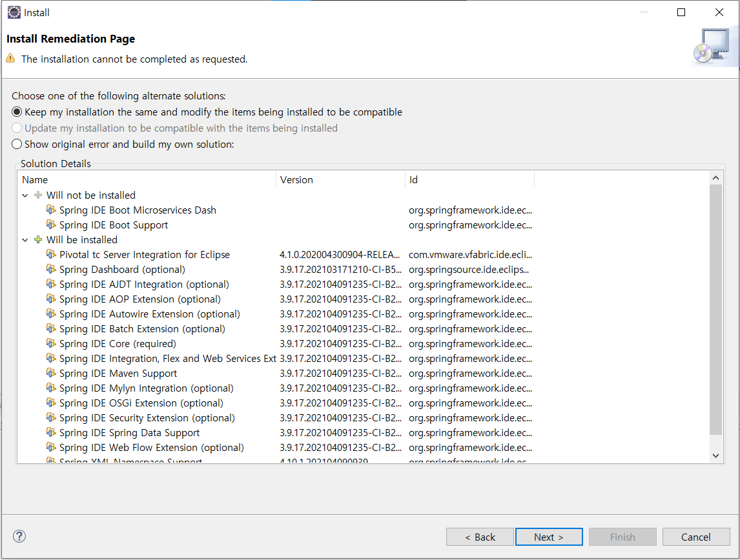
Task: Click the icon of Spring IDE AJDT Integration
Action: (x=51, y=284)
